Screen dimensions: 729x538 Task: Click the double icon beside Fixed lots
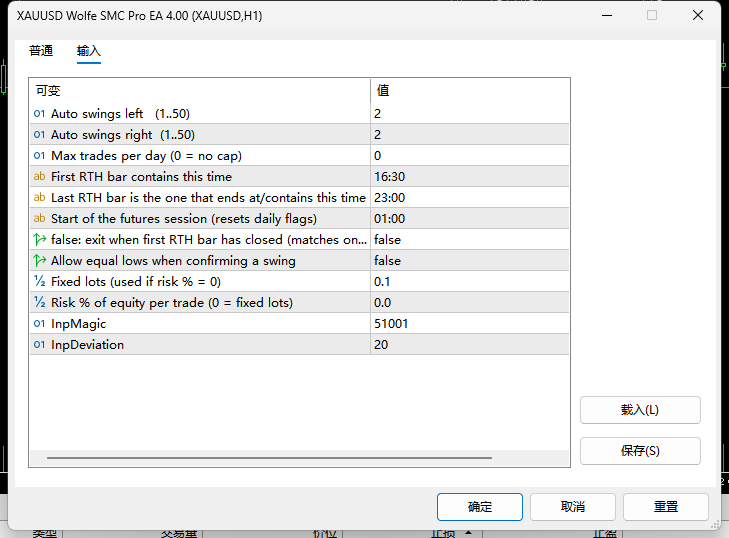(40, 281)
